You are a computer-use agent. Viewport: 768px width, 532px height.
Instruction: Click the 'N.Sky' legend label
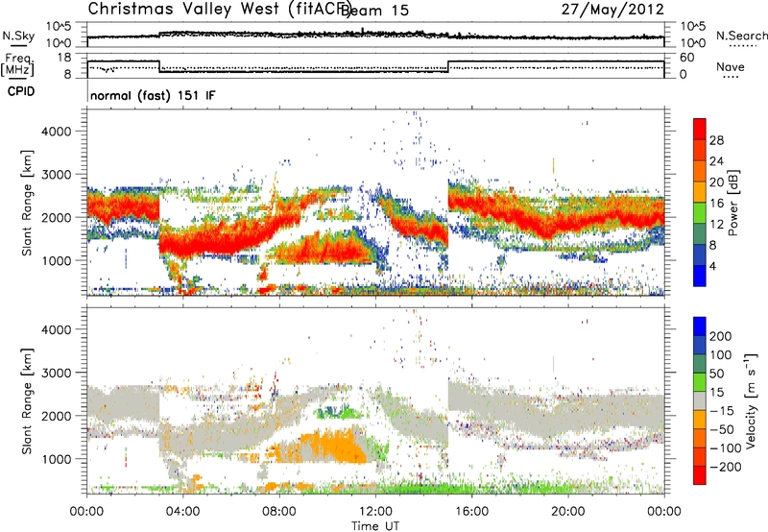tap(18, 36)
